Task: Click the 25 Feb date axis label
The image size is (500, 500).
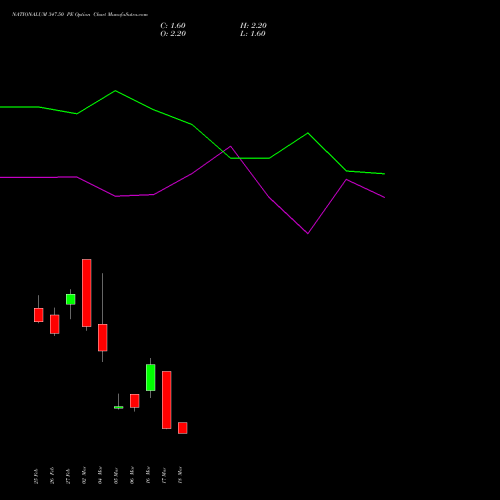Action: click(x=36, y=476)
